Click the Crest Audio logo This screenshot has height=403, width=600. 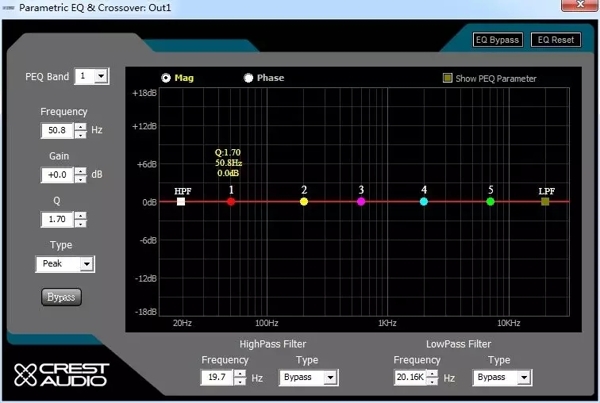coord(62,374)
